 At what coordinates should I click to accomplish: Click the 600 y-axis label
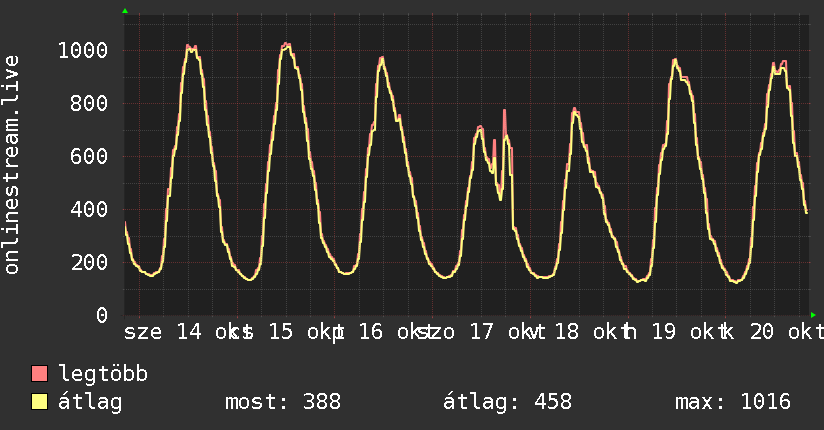coord(89,157)
